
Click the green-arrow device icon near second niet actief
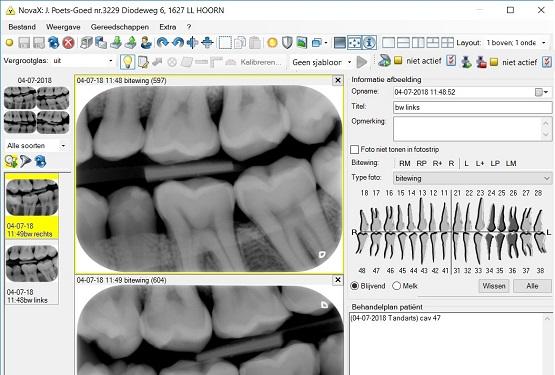[467, 62]
